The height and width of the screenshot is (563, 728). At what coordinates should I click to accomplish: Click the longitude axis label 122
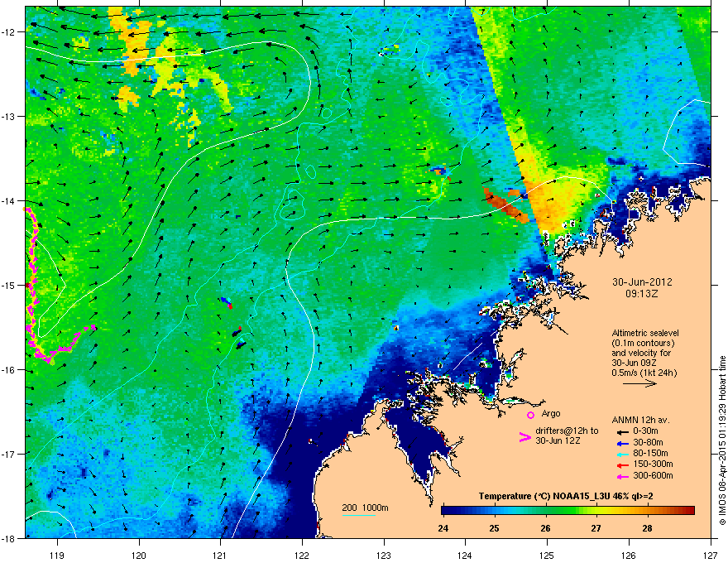(302, 555)
